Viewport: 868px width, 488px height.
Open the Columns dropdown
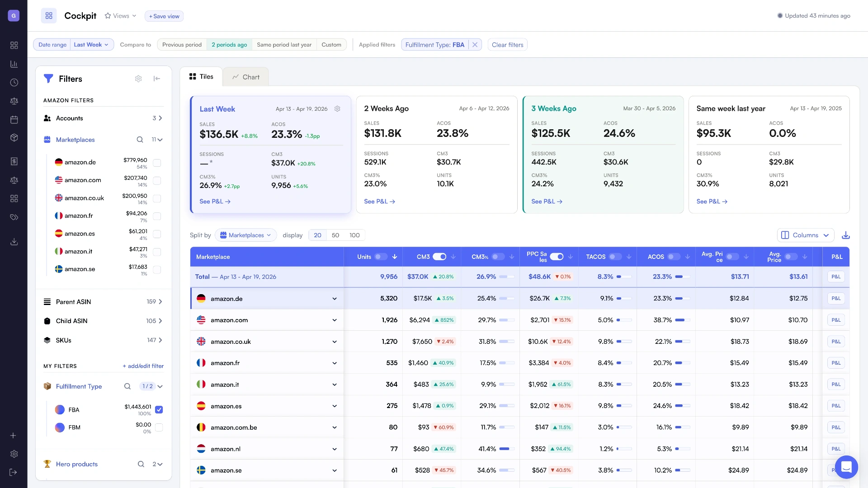point(806,235)
